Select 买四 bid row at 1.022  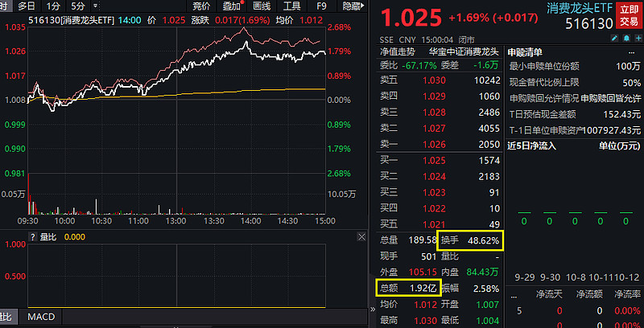[x=440, y=208]
